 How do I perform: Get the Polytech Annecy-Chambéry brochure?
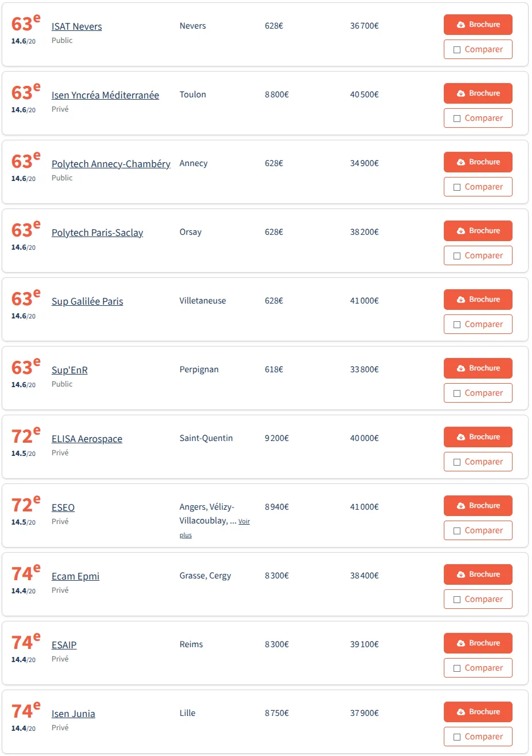478,162
